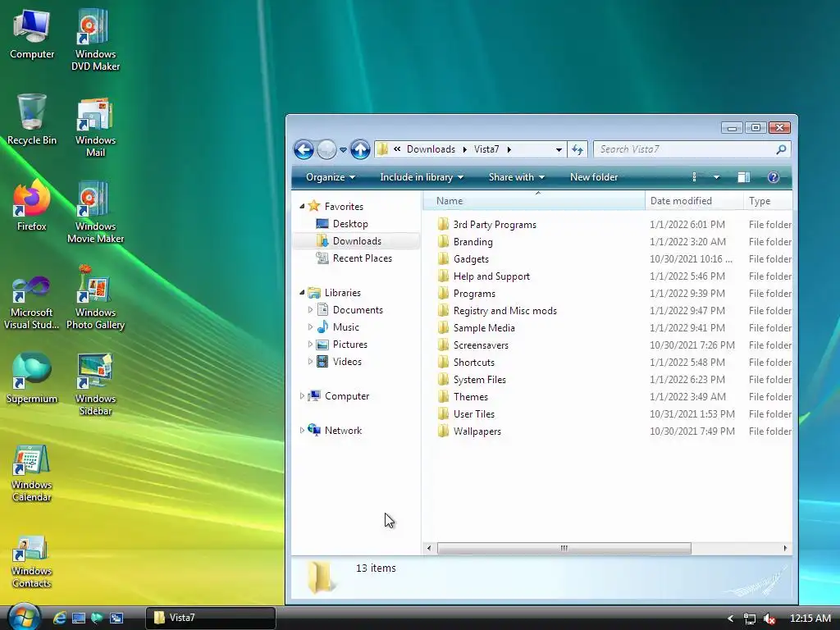Screen dimensions: 840x630
Task: Expand the Documents library node
Action: [310, 309]
